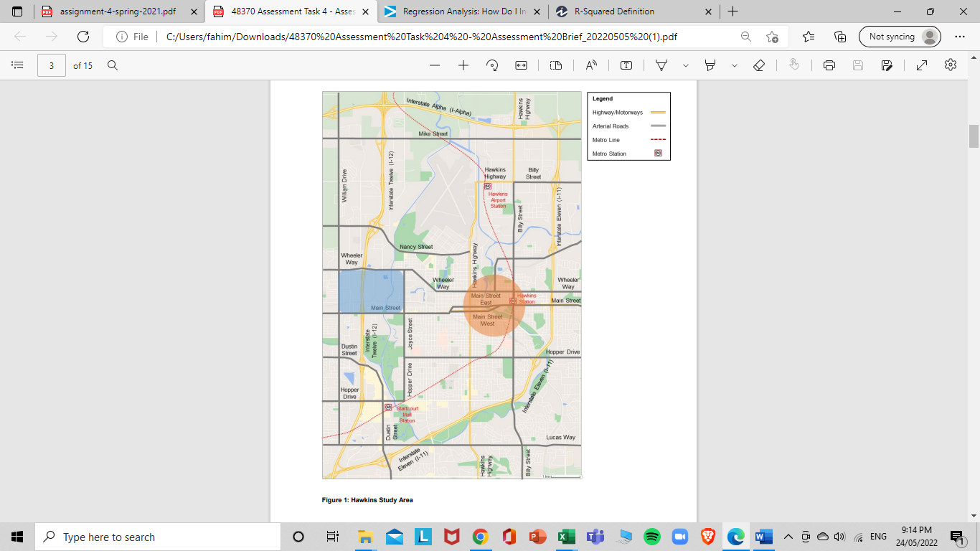Print the PDF document

(x=829, y=65)
